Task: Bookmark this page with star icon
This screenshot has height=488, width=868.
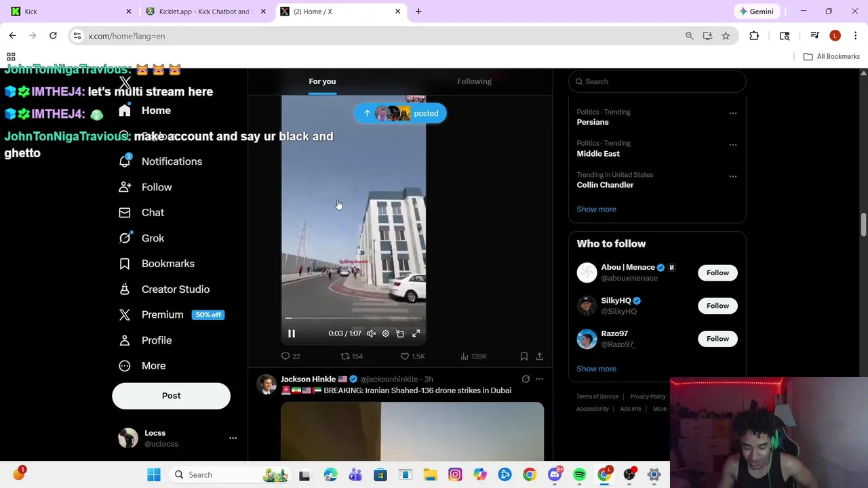Action: [x=726, y=36]
